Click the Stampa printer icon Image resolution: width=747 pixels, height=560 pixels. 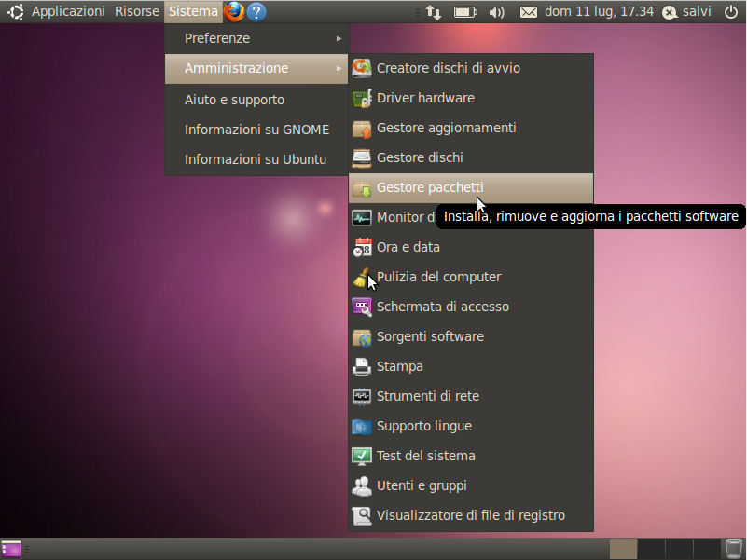(x=362, y=367)
